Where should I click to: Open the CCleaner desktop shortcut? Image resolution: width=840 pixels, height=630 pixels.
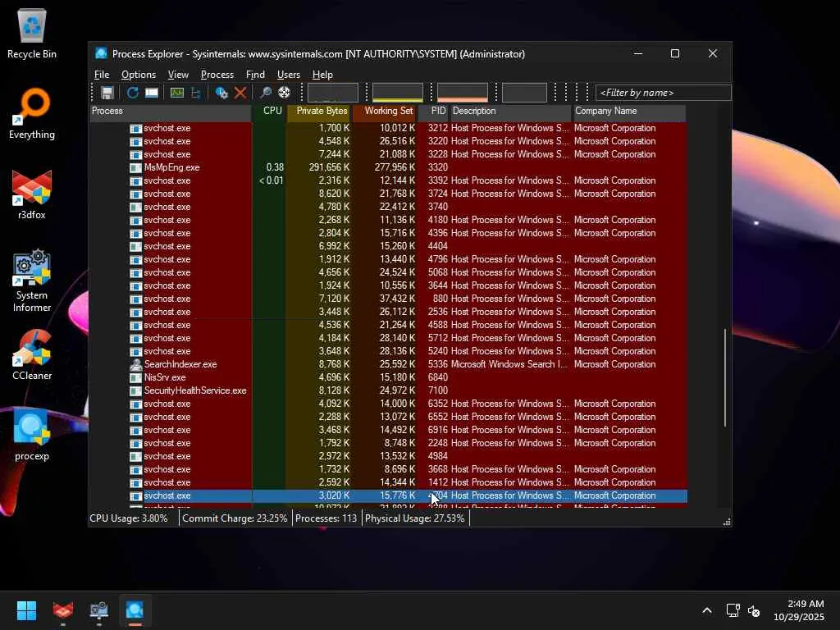click(32, 354)
